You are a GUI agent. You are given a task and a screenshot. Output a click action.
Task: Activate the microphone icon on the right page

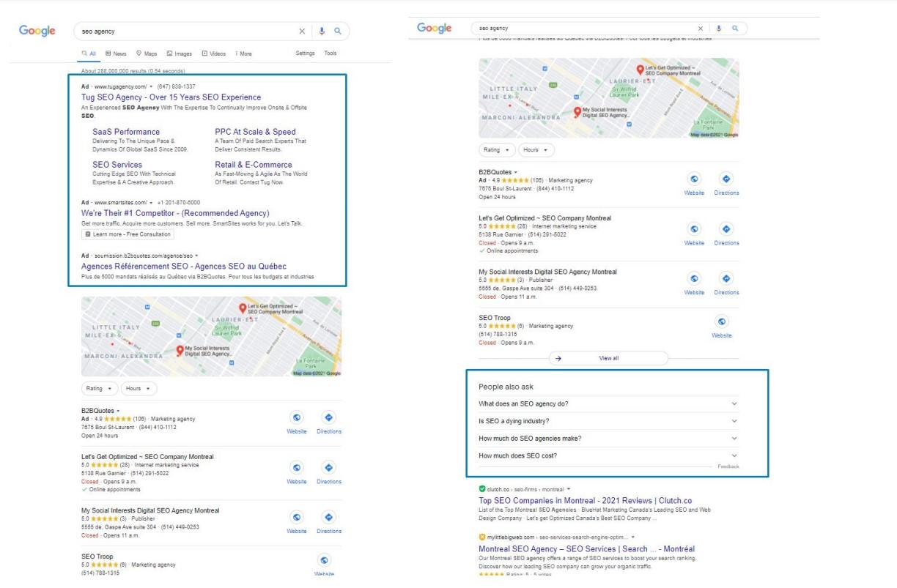[719, 28]
